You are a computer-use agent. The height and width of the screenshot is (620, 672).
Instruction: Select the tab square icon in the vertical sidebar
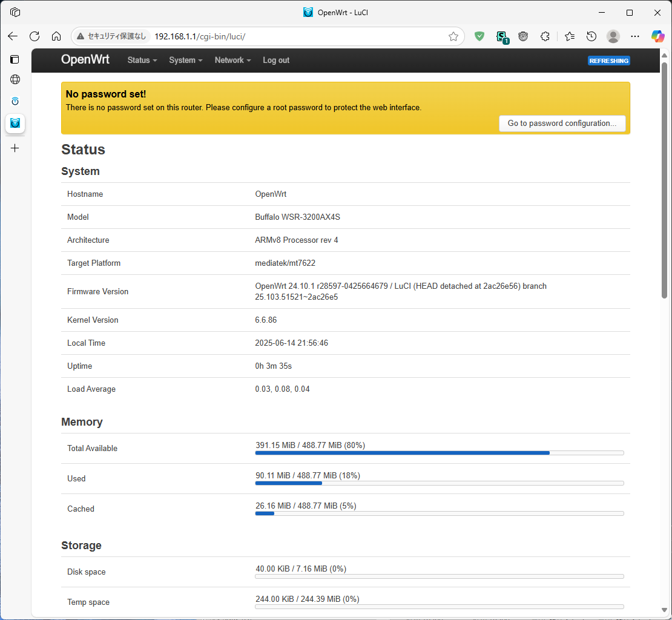coord(15,59)
